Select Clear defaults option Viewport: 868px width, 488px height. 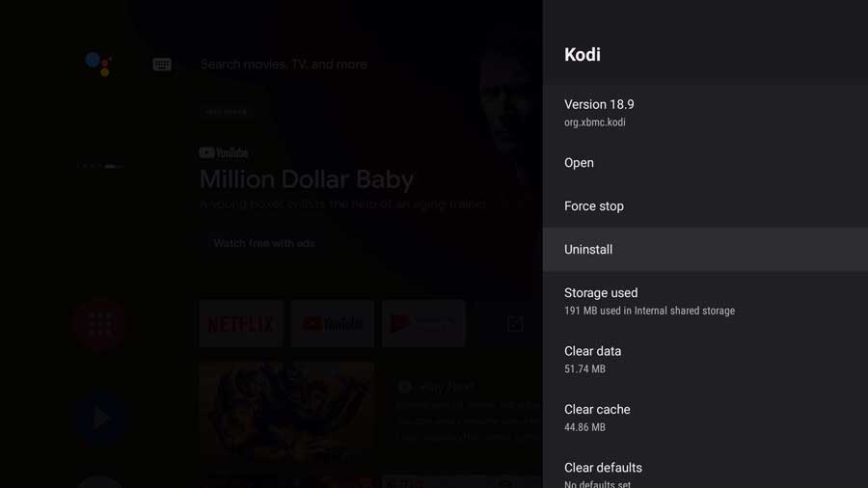click(705, 468)
